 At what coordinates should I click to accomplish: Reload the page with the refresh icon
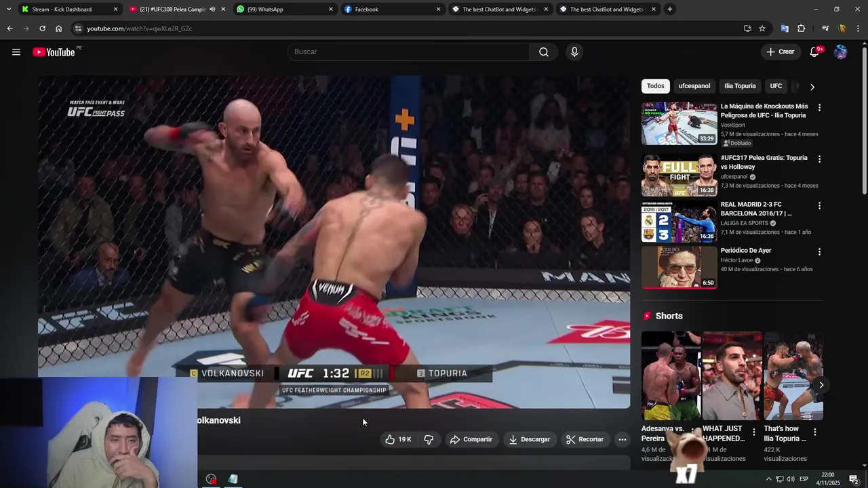pyautogui.click(x=42, y=28)
